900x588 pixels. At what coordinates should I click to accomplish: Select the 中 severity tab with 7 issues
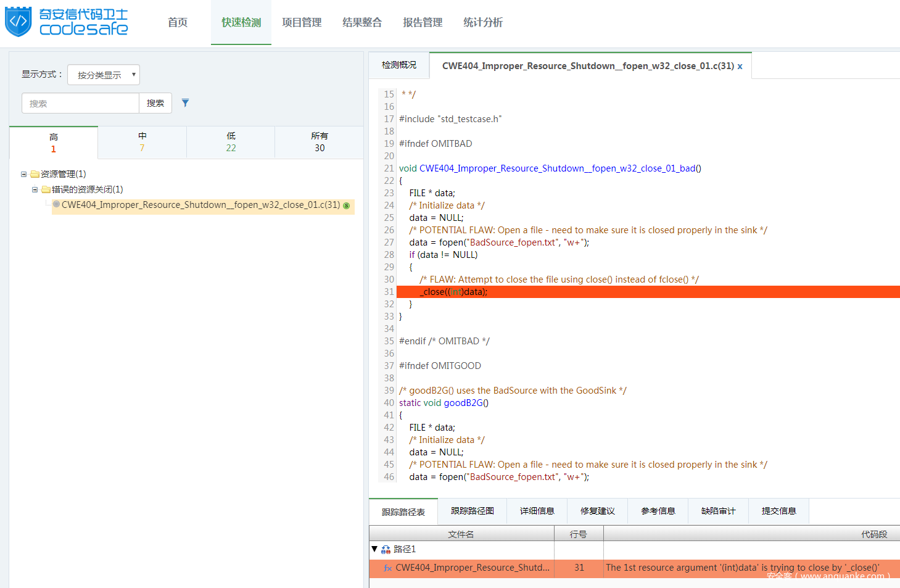click(x=142, y=142)
